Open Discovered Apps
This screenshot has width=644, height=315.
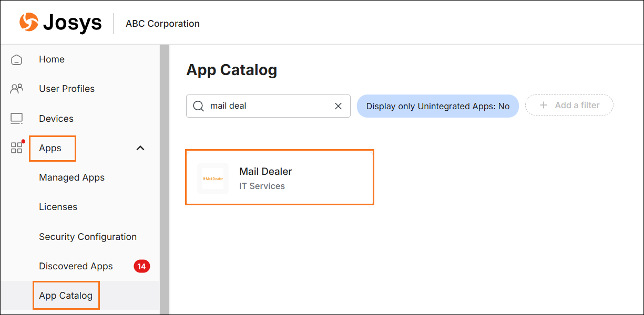pos(76,266)
